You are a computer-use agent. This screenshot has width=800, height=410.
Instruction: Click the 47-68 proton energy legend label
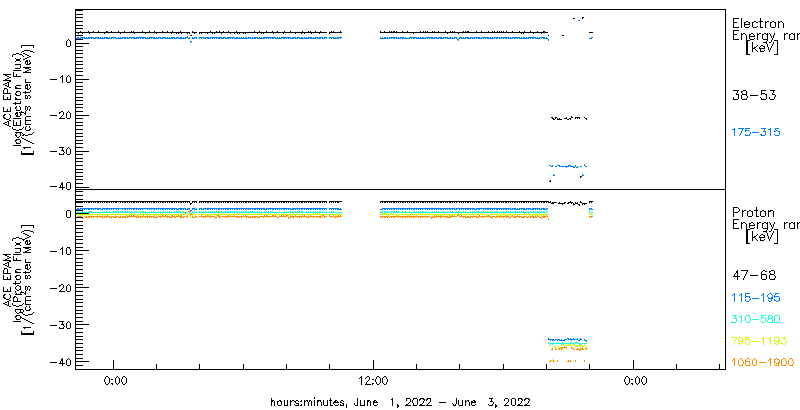[754, 276]
